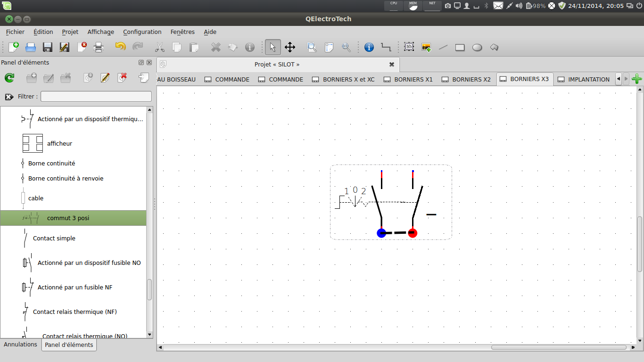Viewport: 644px width, 362px height.
Task: Select the rectangle drawing tool
Action: (x=460, y=47)
